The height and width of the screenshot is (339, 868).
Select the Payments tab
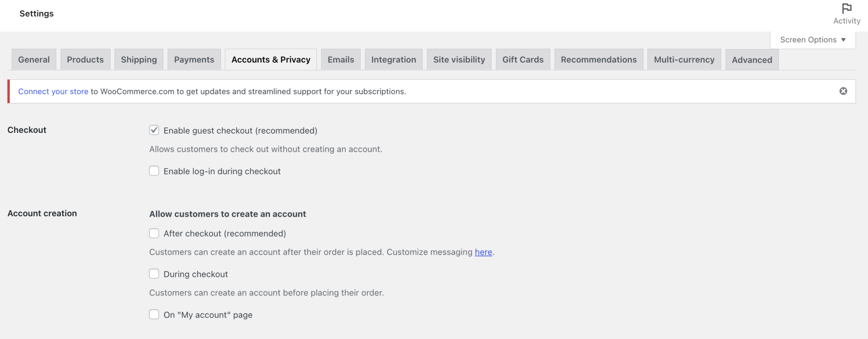194,60
